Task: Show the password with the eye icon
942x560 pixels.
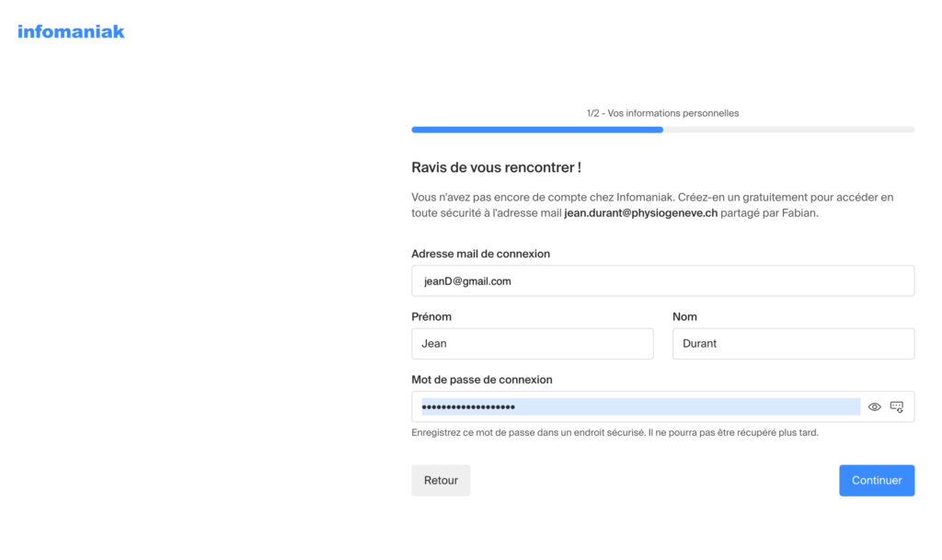Action: pyautogui.click(x=875, y=406)
